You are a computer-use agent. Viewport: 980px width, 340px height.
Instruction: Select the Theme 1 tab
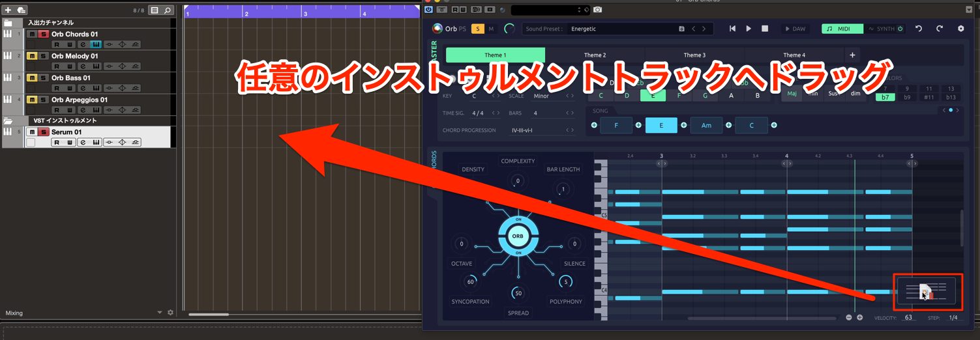[496, 55]
